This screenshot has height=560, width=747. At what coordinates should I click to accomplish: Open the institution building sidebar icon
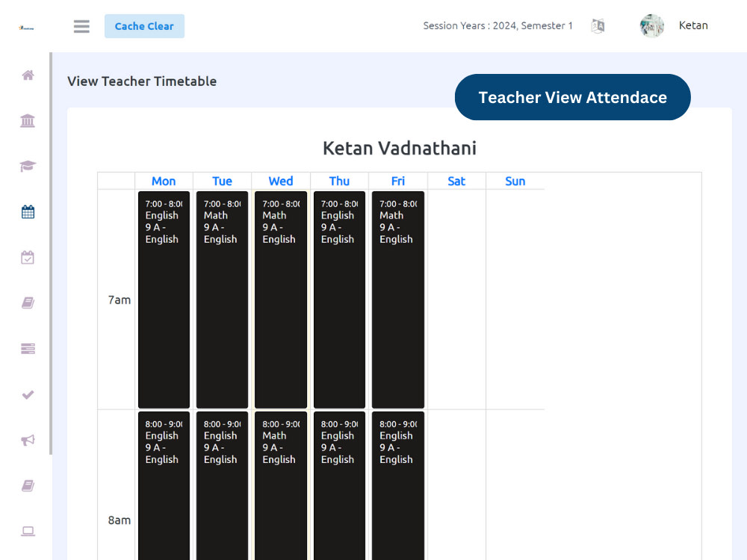[x=28, y=120]
